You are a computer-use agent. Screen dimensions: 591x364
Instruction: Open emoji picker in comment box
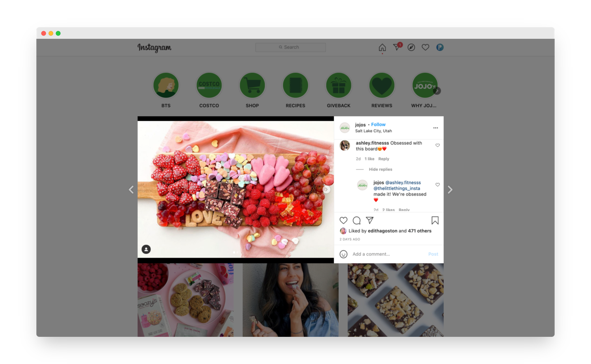pos(344,254)
